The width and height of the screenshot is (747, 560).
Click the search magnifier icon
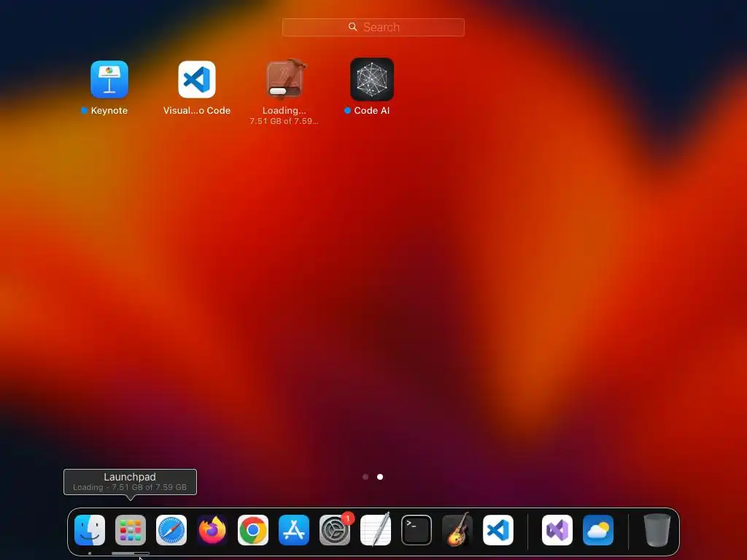click(x=352, y=27)
